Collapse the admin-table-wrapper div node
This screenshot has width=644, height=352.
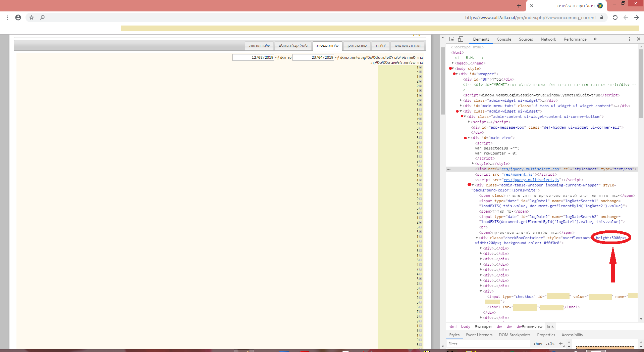[473, 185]
